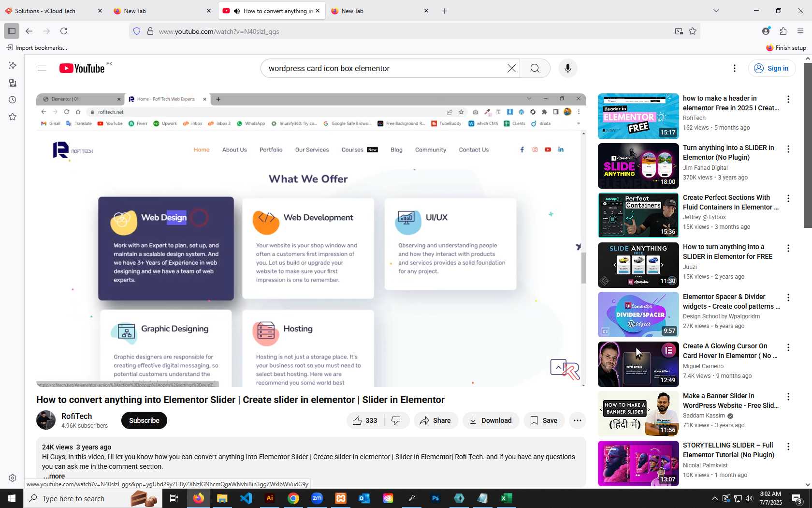This screenshot has height=508, width=812.
Task: Open Windows notification center
Action: [x=797, y=498]
